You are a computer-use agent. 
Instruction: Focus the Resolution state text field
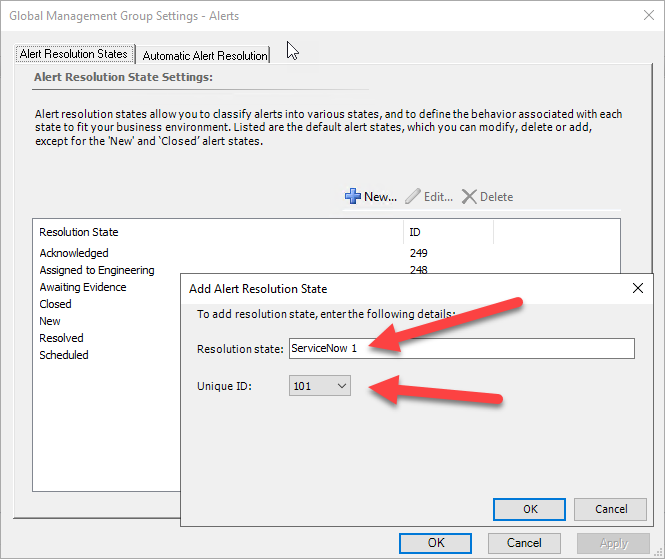(462, 349)
